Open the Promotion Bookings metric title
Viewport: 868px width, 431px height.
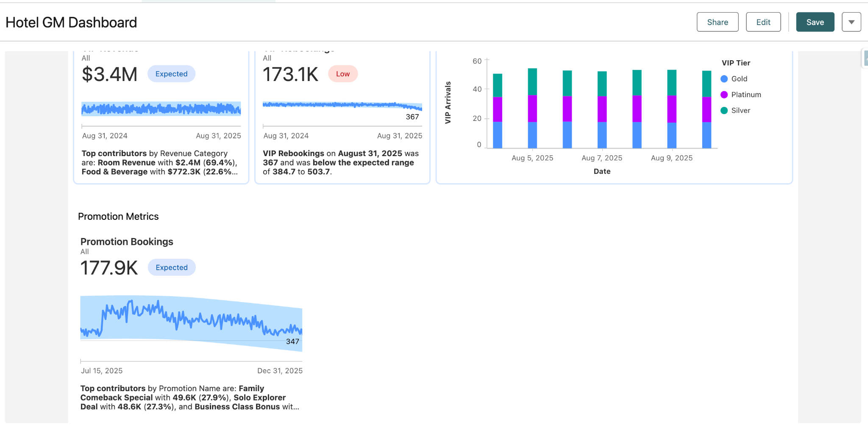coord(127,242)
